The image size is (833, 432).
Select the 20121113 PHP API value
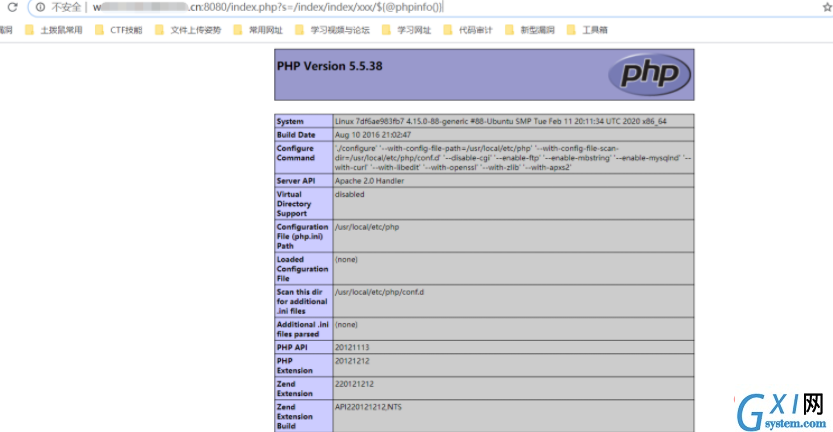[x=352, y=348]
